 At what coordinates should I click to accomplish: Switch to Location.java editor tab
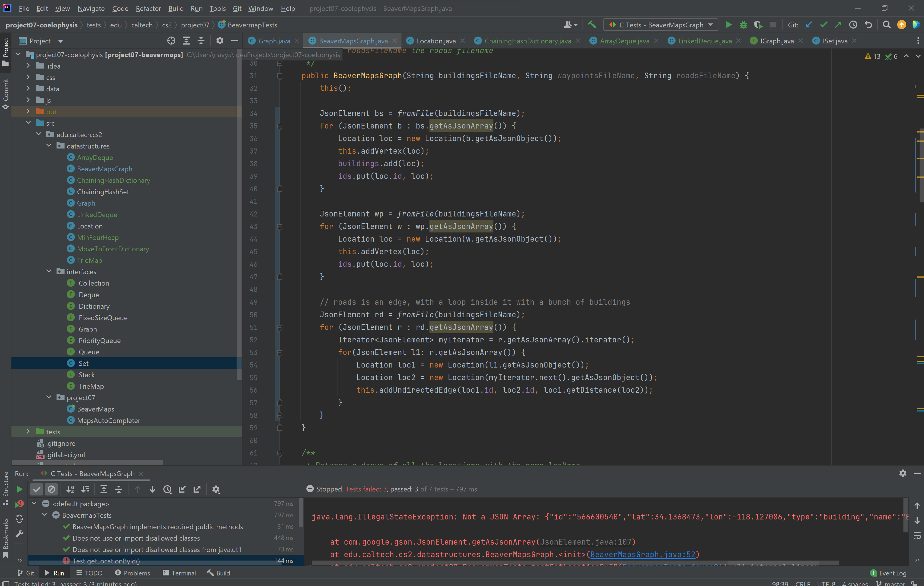(x=436, y=41)
